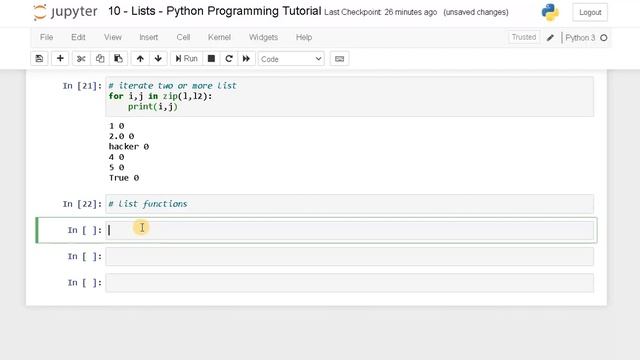Click the In [22] prompt label

tap(82, 204)
